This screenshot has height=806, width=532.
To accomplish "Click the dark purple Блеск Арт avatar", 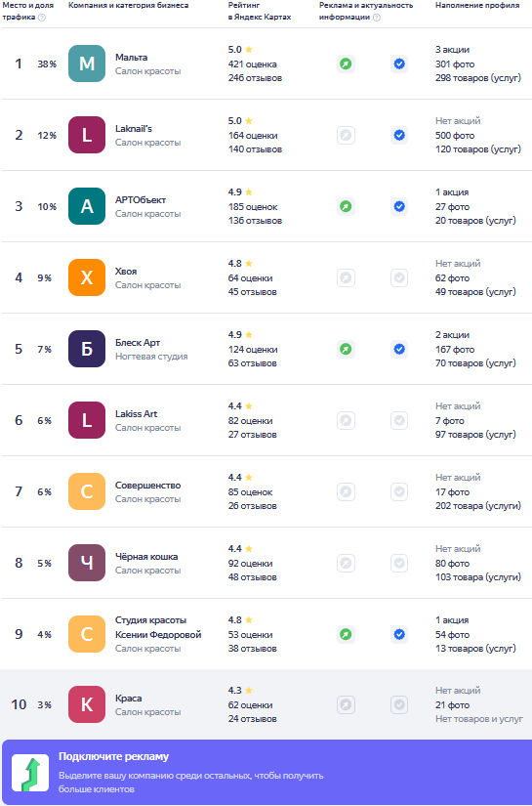I will pos(87,349).
